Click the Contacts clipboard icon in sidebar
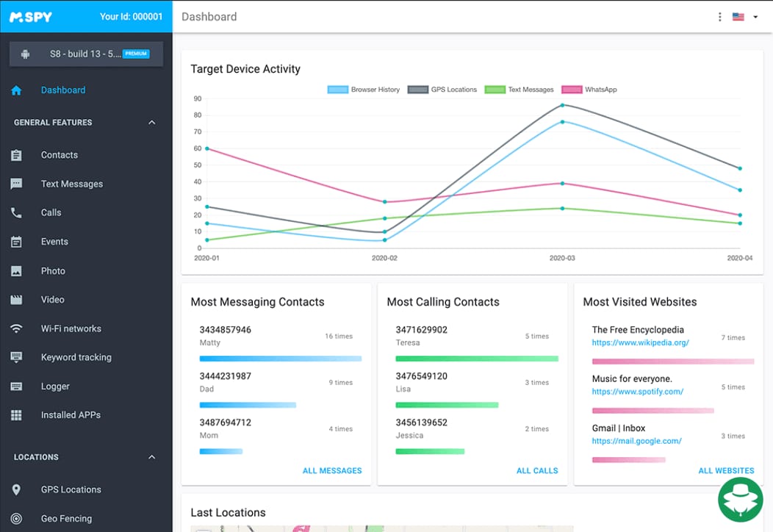This screenshot has height=532, width=773. tap(16, 155)
